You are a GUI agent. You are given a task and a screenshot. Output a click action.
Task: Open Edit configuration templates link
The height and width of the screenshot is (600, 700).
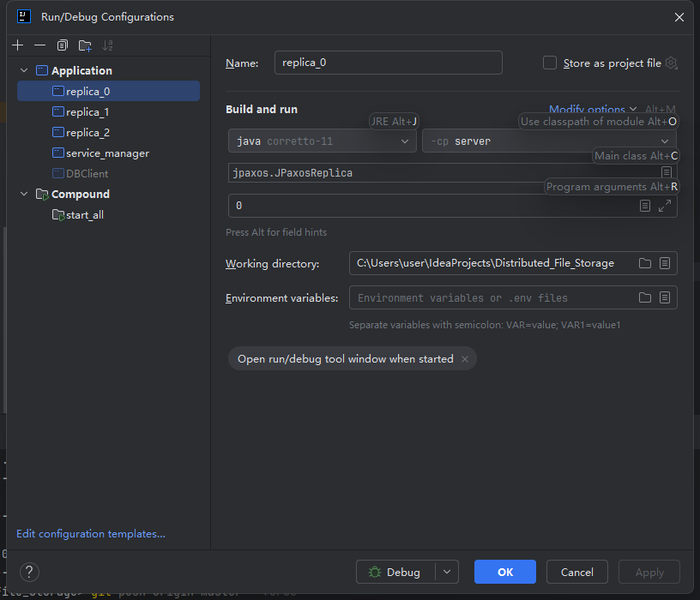[91, 533]
